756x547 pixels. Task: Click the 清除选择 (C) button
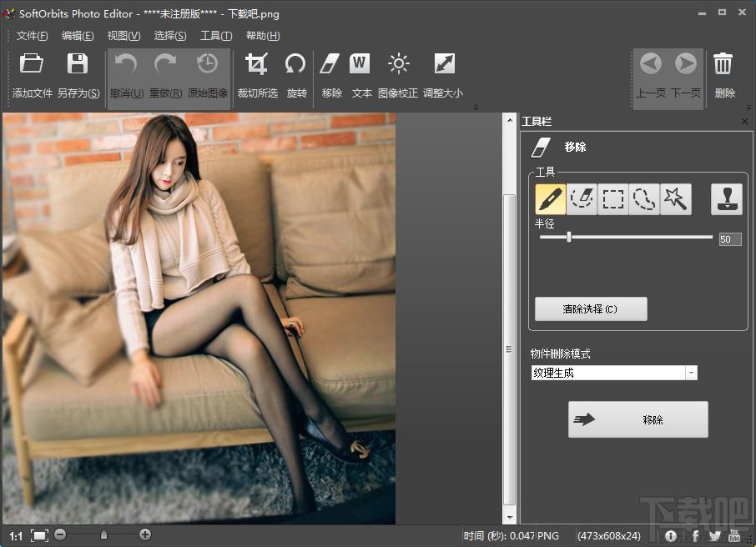[x=591, y=309]
